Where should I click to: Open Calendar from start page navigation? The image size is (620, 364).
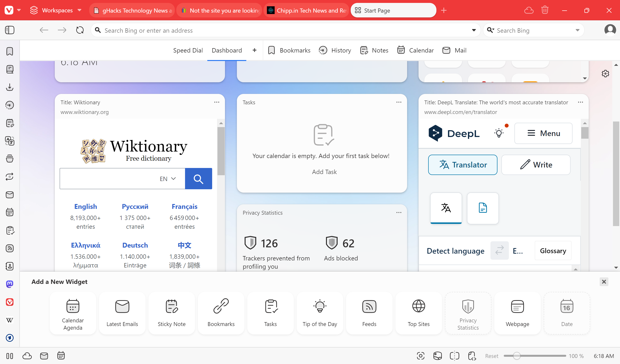click(415, 50)
